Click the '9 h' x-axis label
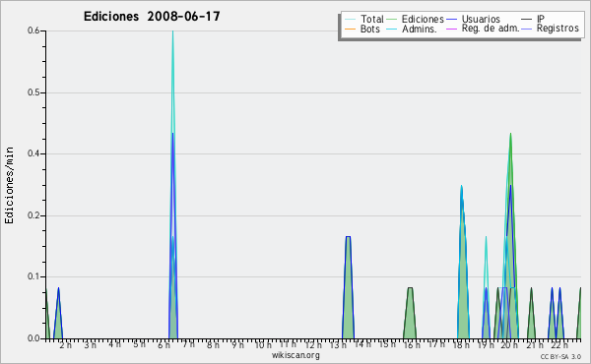Image resolution: width=591 pixels, height=364 pixels. pos(237,345)
